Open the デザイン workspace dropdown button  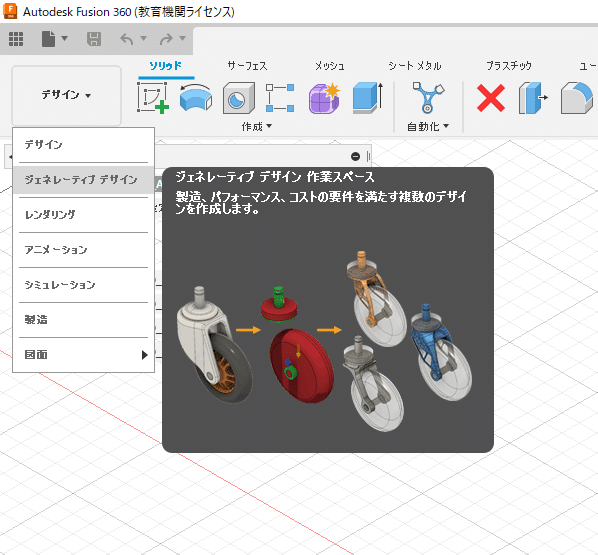66,95
